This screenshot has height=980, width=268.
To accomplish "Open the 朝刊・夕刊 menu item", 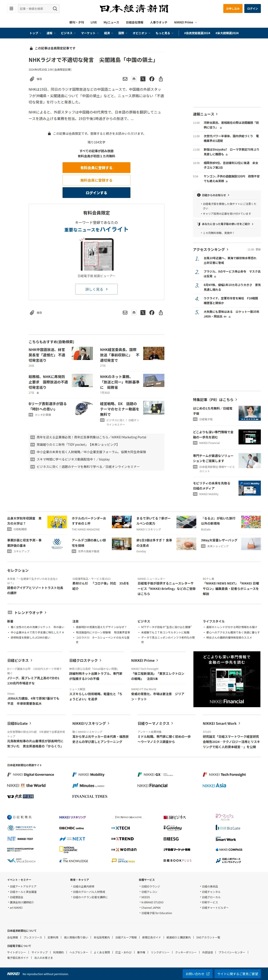I will tap(77, 22).
